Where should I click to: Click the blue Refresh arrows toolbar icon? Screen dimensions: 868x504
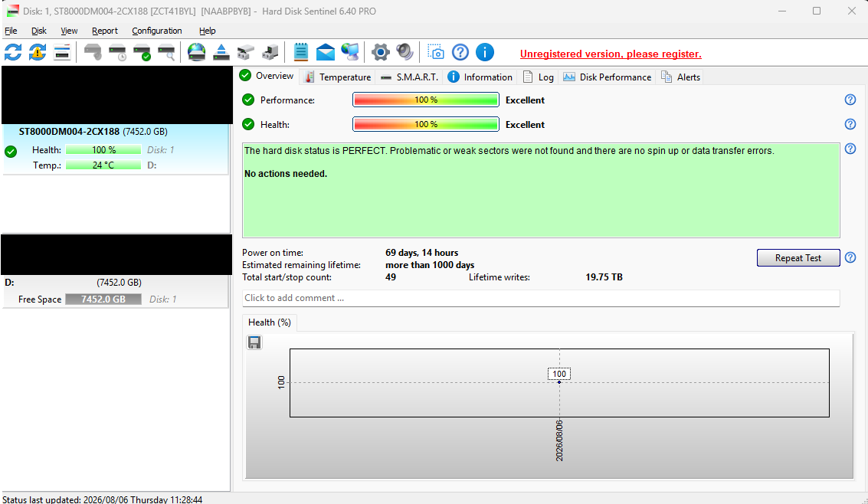13,53
